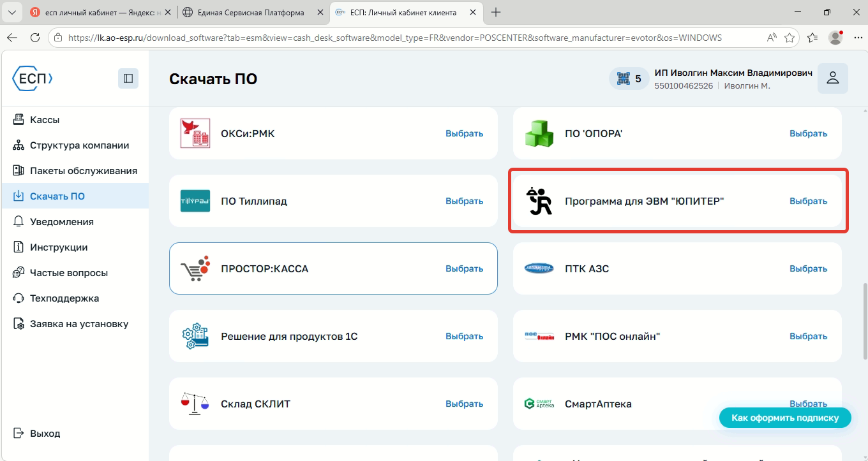
Task: Open the browser tab list dropdown
Action: click(11, 12)
